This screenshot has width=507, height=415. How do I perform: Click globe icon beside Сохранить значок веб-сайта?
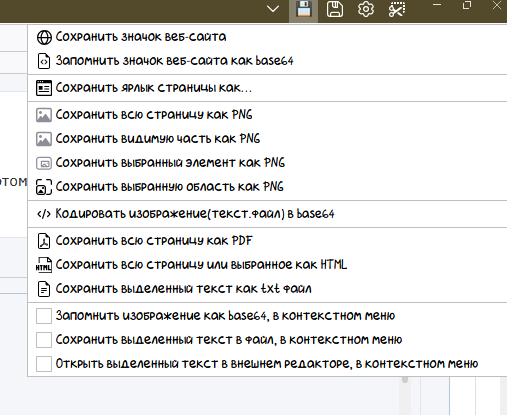point(44,37)
